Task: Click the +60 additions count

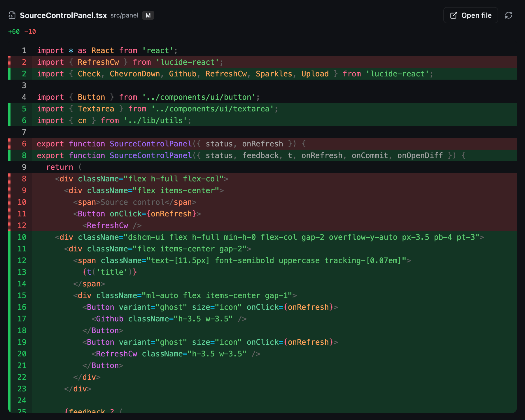Action: (x=14, y=32)
